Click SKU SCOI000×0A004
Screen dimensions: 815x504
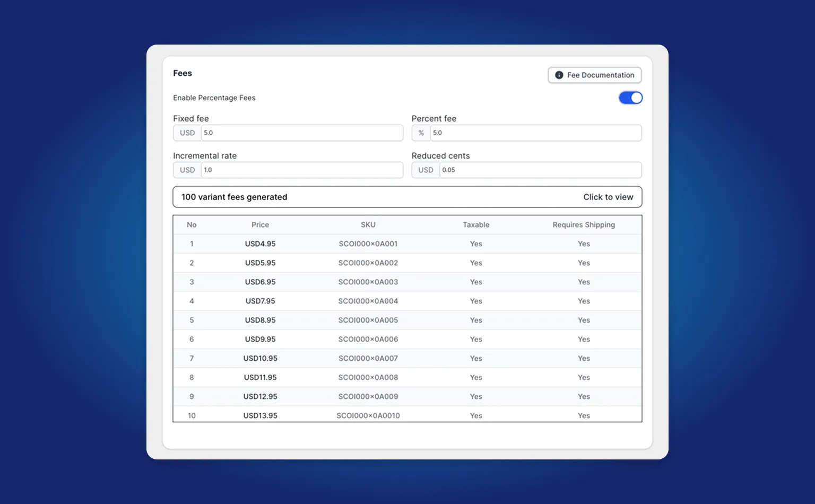tap(368, 301)
